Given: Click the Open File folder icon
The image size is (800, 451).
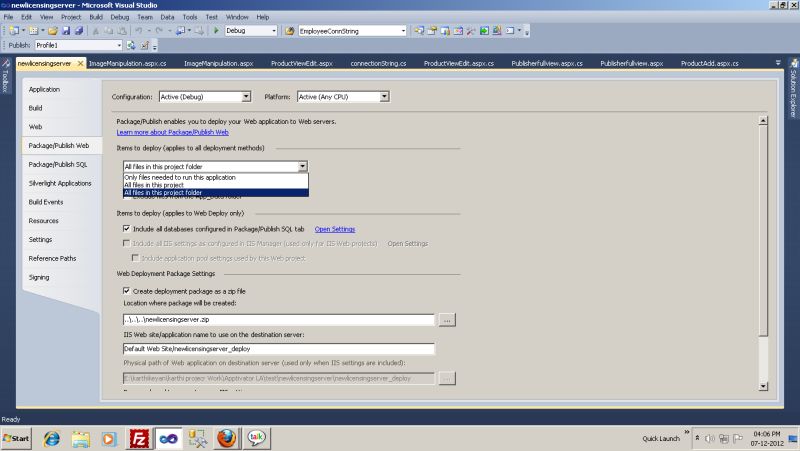Looking at the screenshot, I should click(53, 31).
